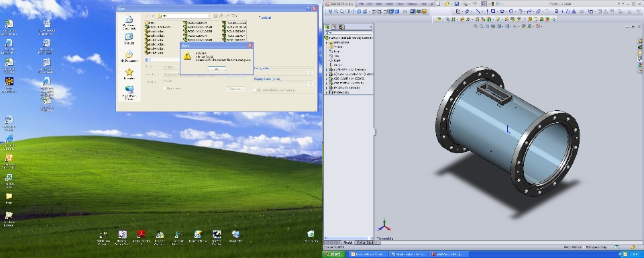This screenshot has height=258, width=644.
Task: Open the SolidWorks Insert menu
Action: click(x=389, y=4)
